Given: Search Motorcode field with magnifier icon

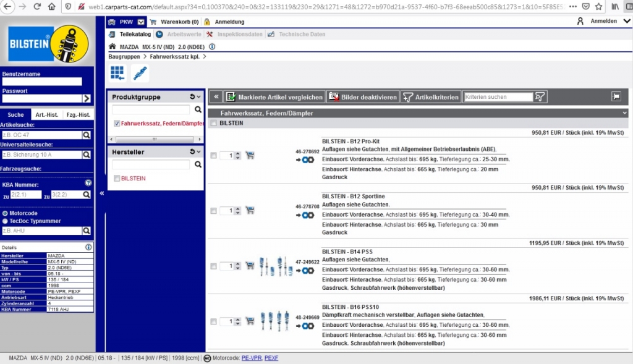Looking at the screenshot, I should pyautogui.click(x=87, y=231).
